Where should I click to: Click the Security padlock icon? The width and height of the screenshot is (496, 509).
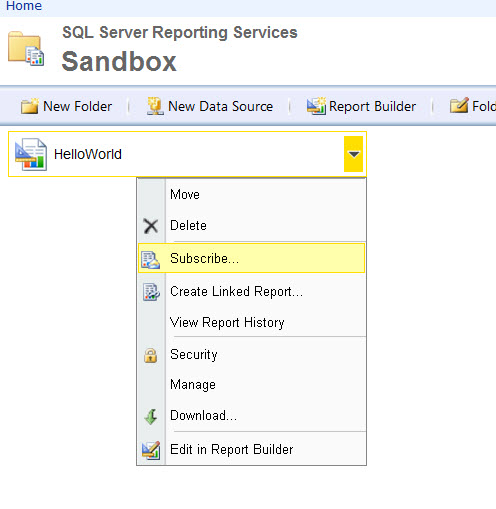tap(150, 355)
